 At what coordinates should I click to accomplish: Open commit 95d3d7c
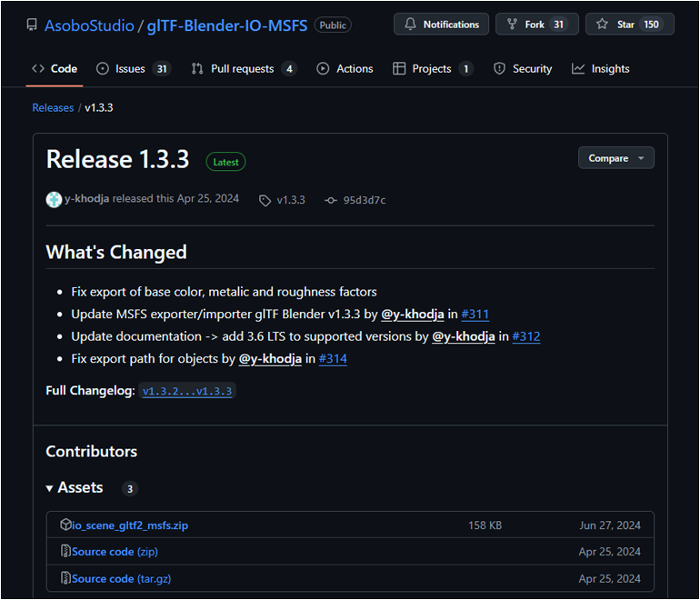point(365,200)
